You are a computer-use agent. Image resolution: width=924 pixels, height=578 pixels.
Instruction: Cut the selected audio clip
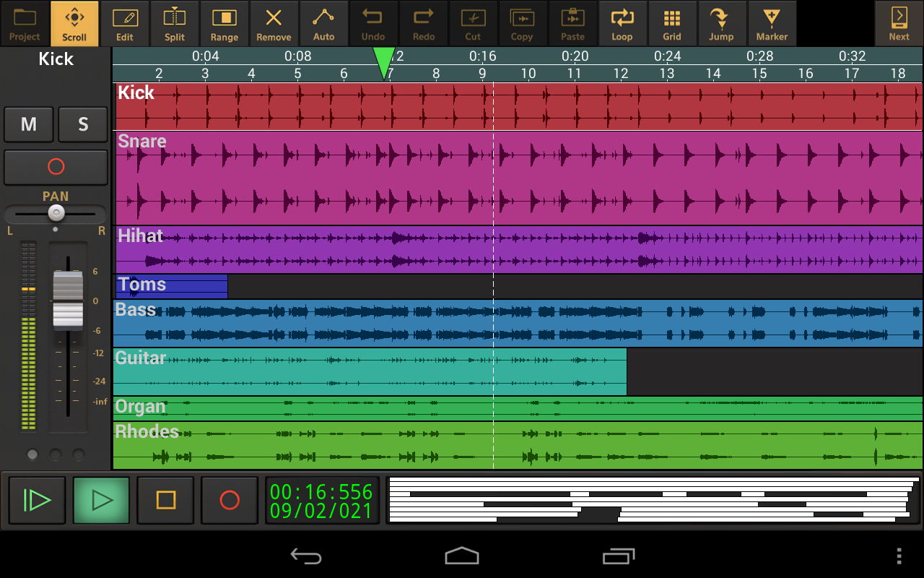(x=474, y=23)
